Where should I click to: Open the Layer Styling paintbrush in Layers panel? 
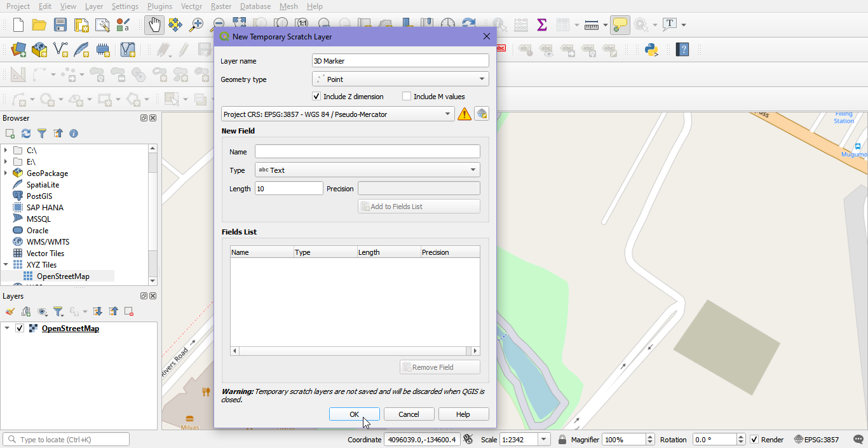[10, 311]
